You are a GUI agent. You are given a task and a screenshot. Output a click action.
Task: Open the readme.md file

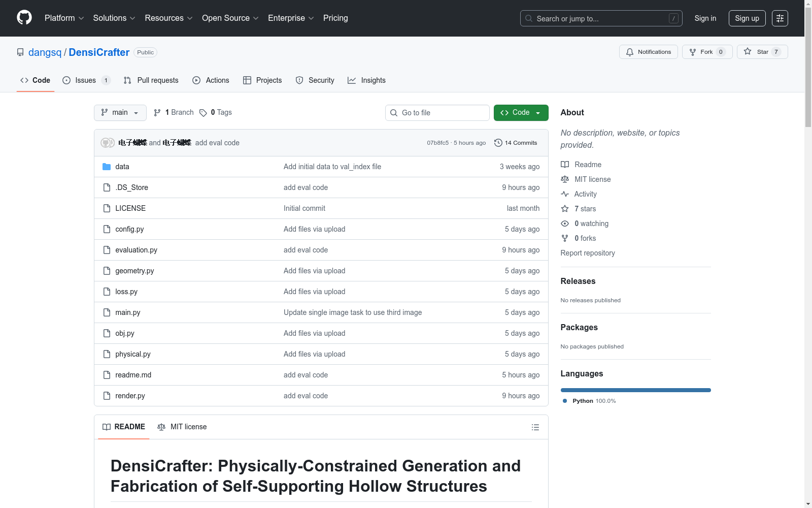click(133, 375)
